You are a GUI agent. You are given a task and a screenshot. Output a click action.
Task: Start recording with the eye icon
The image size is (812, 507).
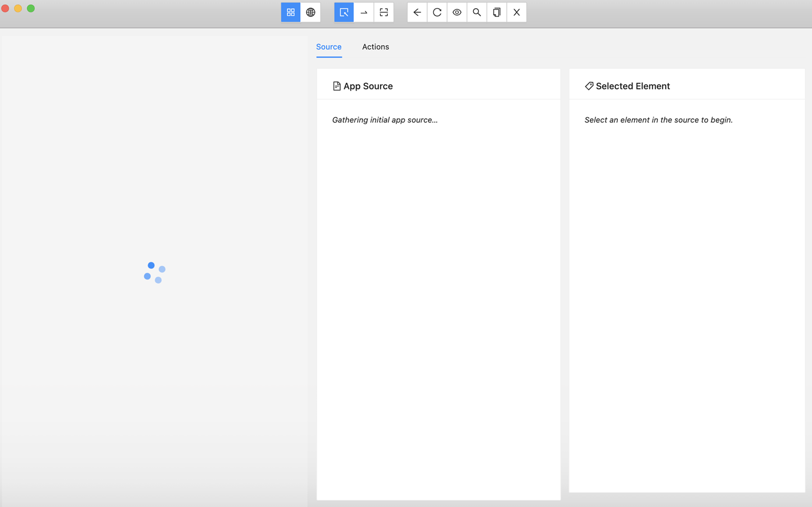(457, 12)
